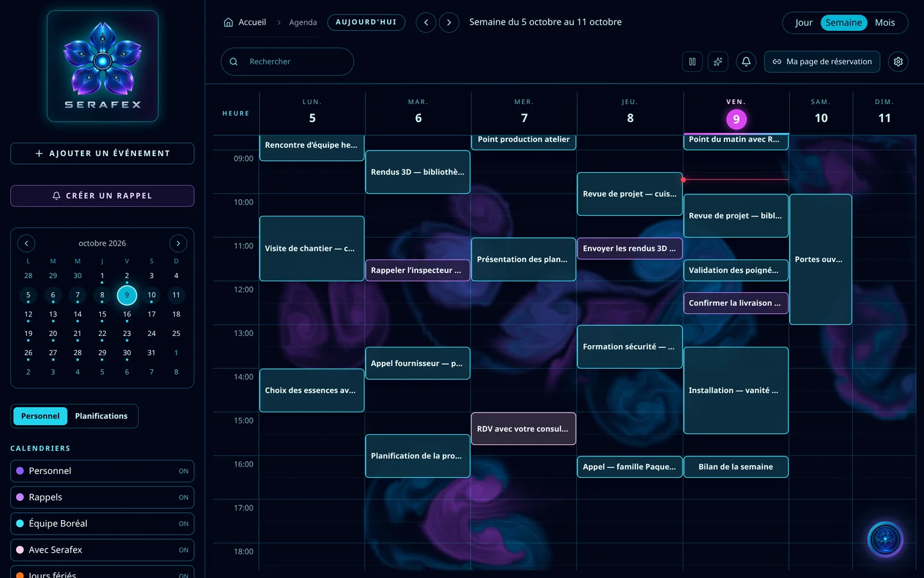Open the Portes ouvertes Saturday event

click(x=821, y=259)
